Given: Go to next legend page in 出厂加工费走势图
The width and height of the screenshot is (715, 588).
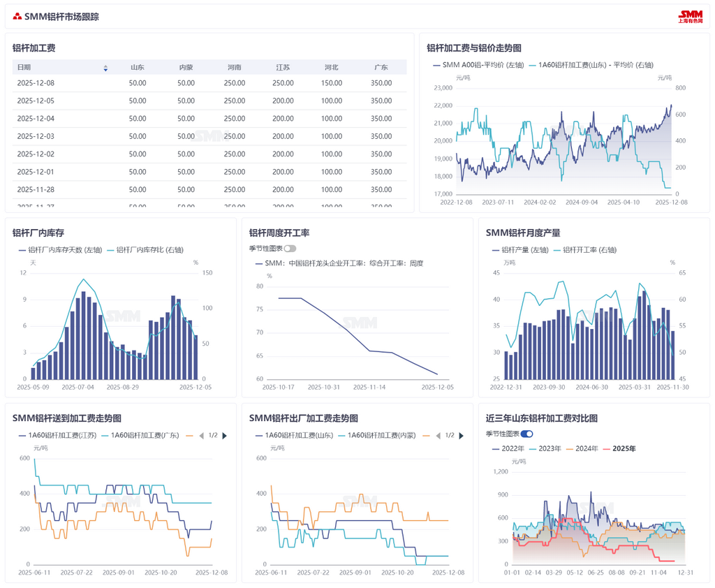Looking at the screenshot, I should pyautogui.click(x=461, y=436).
